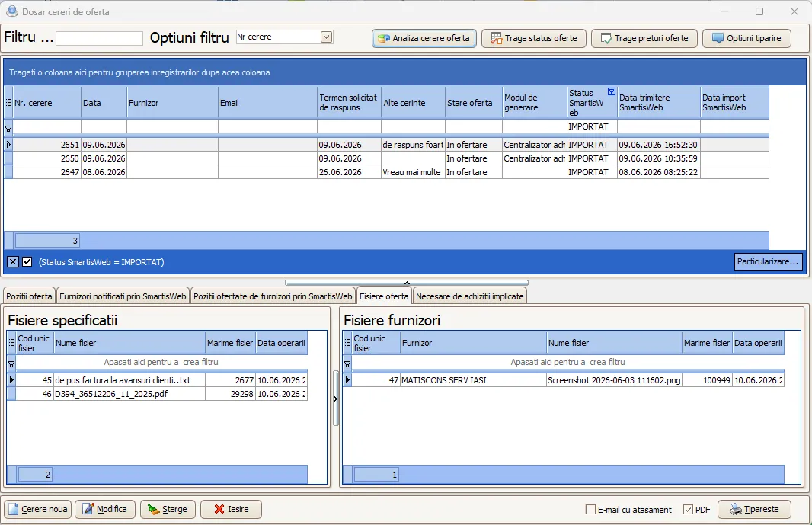Enable E-mail cu atasament checkbox

(x=590, y=510)
